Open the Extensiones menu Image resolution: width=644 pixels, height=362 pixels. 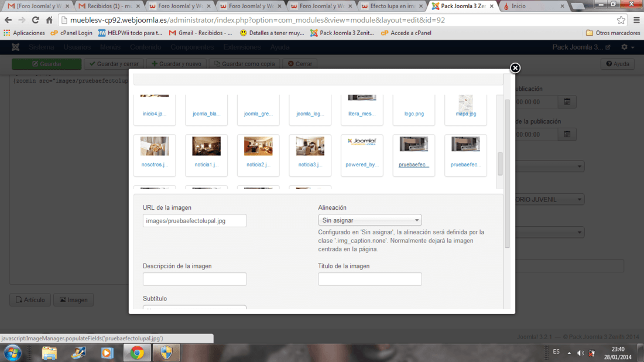[242, 47]
